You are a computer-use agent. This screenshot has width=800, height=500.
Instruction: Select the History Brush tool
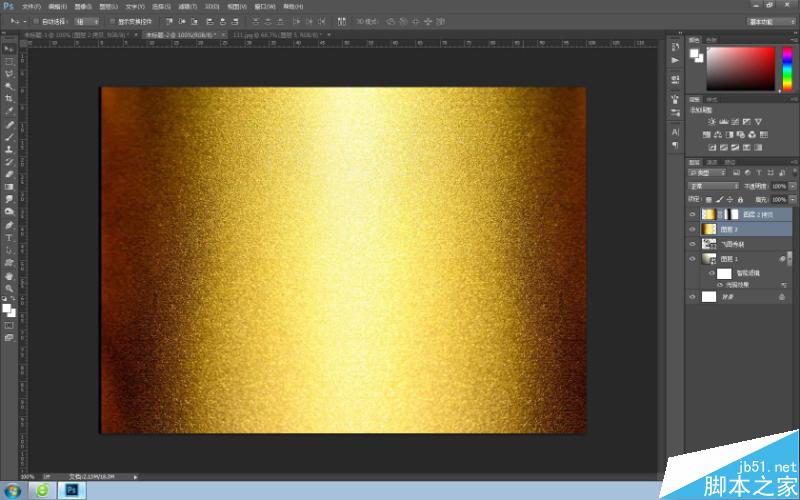click(x=9, y=162)
